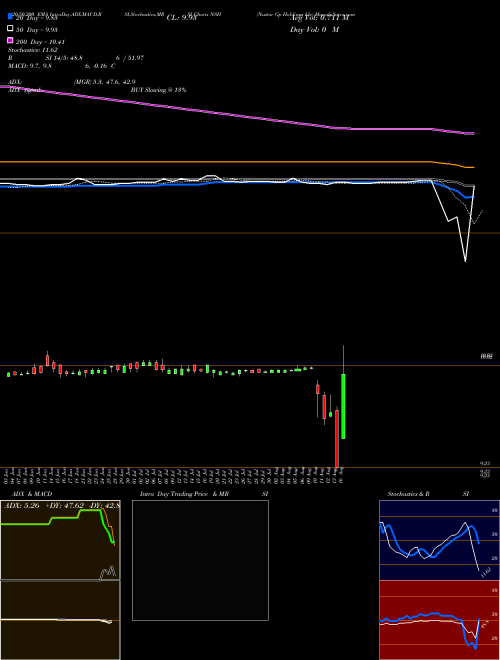Click the 'Avg Vol: 0.711 M' text
This screenshot has height=660, width=500.
[319, 18]
